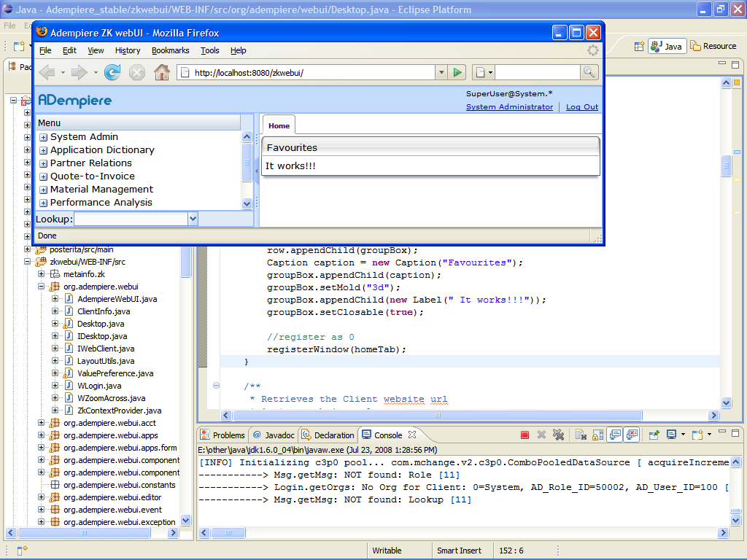Switch to the Resource perspective
The width and height of the screenshot is (747, 560).
(x=713, y=46)
